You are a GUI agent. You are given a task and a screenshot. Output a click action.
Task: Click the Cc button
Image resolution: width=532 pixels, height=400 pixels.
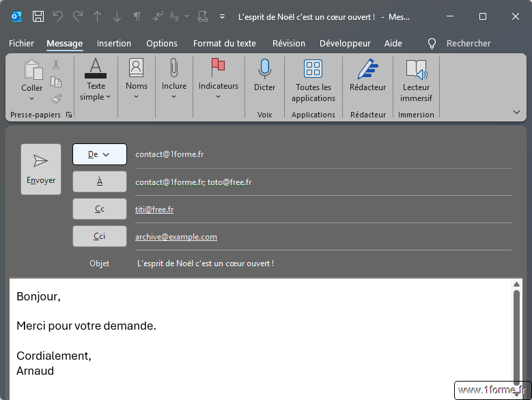(100, 209)
